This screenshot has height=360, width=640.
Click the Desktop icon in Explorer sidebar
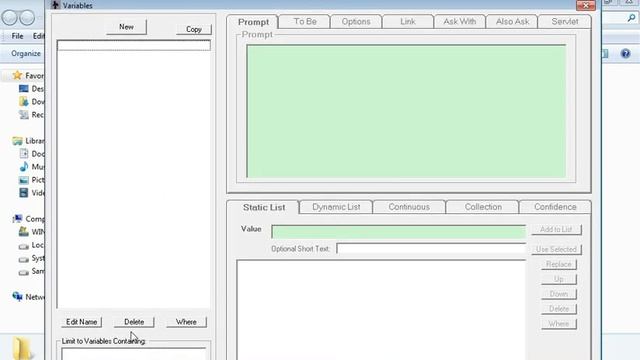point(24,89)
